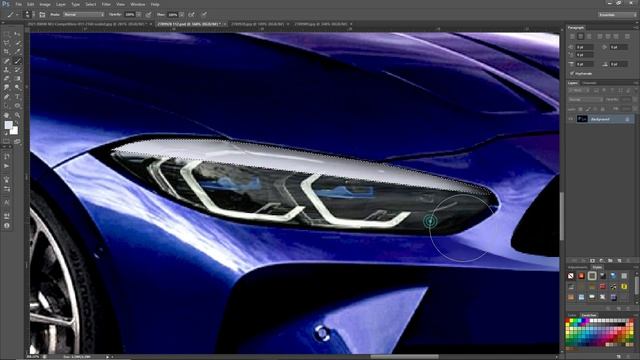This screenshot has height=360, width=640.
Task: Select the Zoom tool in the toolbox
Action: (x=17, y=115)
